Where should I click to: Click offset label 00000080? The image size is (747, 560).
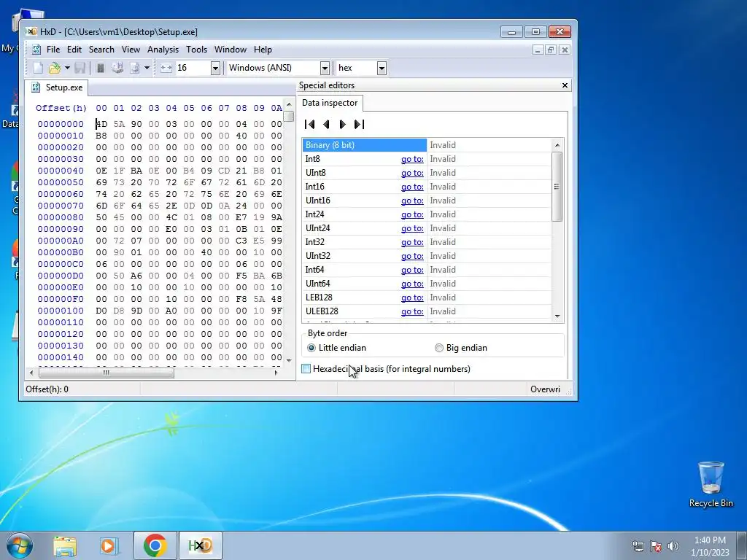61,217
